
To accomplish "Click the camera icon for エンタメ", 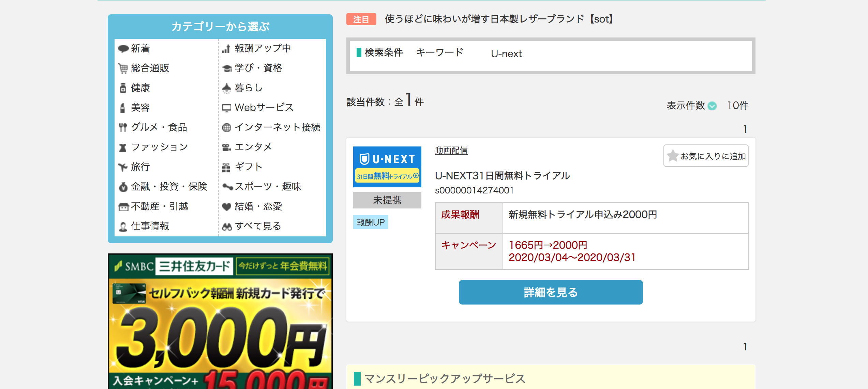I will tap(227, 147).
